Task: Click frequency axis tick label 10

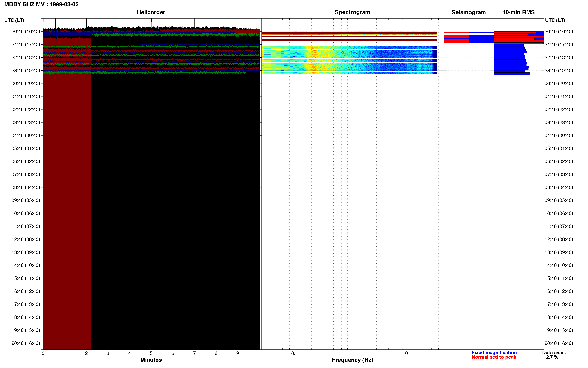Action: [x=405, y=353]
